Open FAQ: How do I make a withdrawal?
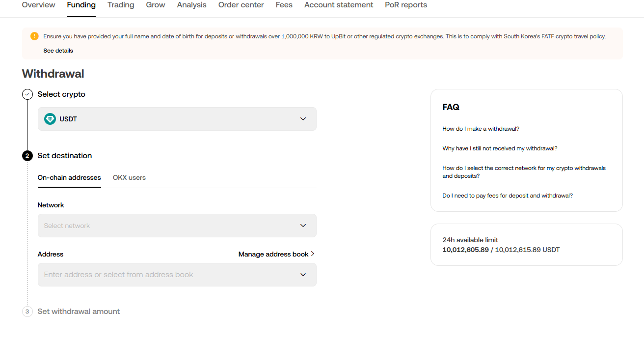The width and height of the screenshot is (644, 342). coord(481,129)
